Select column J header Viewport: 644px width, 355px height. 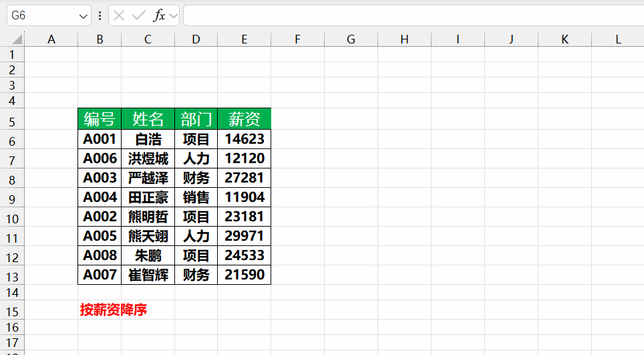511,39
